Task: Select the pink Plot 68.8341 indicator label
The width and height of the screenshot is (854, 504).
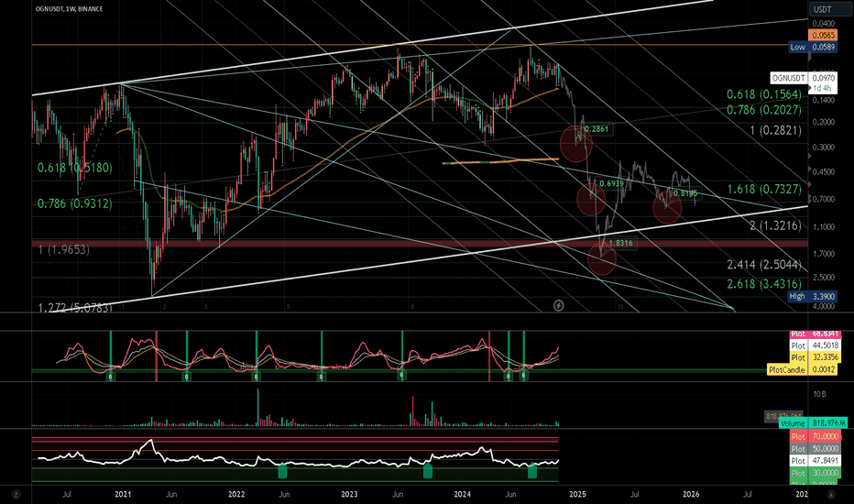Action: click(x=815, y=334)
